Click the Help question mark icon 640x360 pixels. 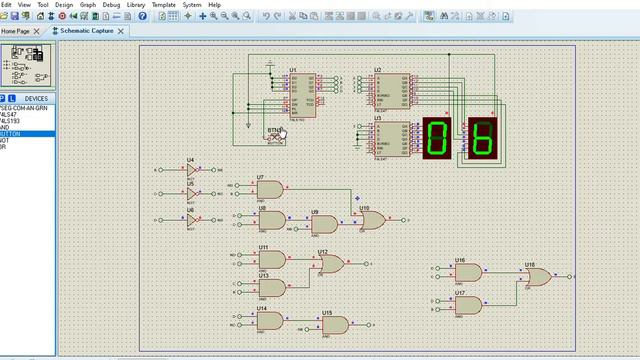(142, 16)
